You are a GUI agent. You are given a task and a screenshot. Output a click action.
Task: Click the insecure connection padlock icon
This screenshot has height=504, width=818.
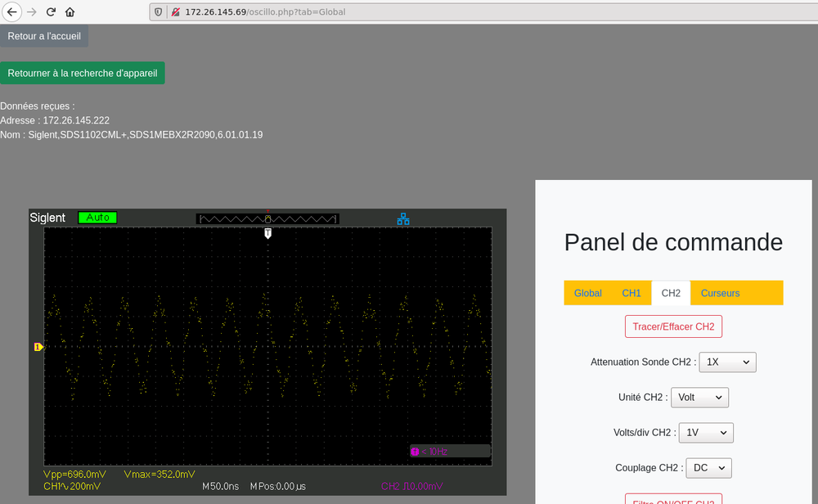[175, 12]
